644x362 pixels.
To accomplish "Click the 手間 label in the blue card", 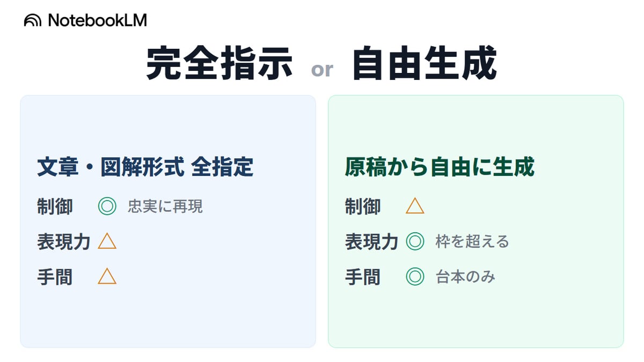I will [x=55, y=277].
